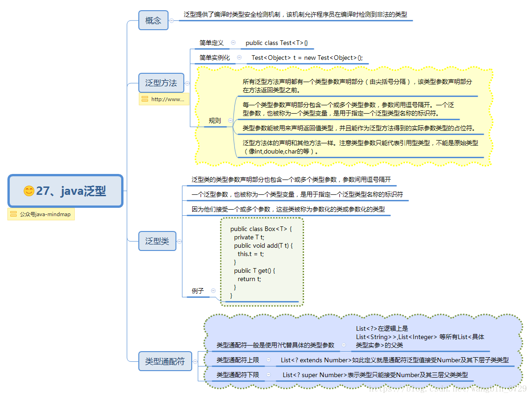The image size is (532, 398).
Task: Collapse the 规则 subtopic toggle
Action: point(231,120)
